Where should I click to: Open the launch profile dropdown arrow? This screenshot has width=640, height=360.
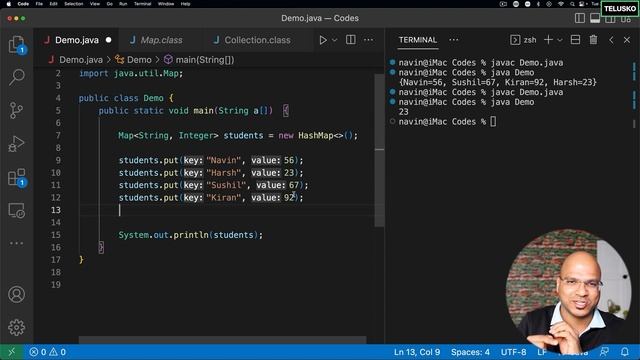(x=560, y=40)
